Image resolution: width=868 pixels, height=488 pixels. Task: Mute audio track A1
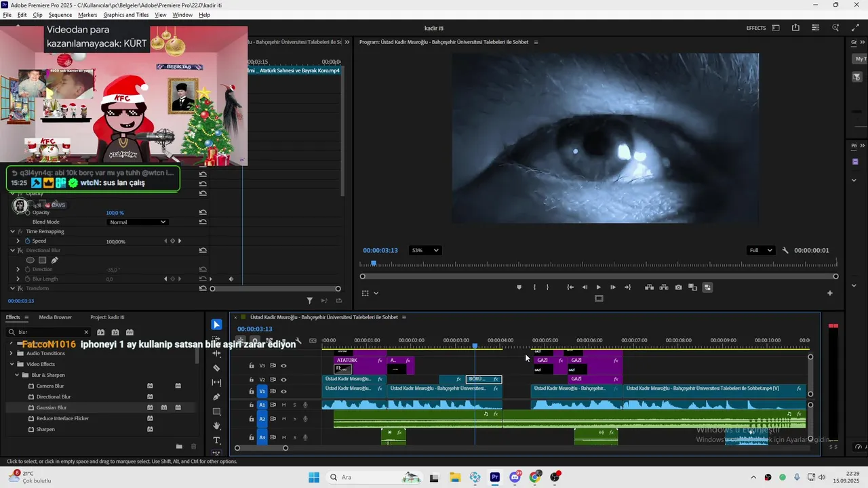283,405
